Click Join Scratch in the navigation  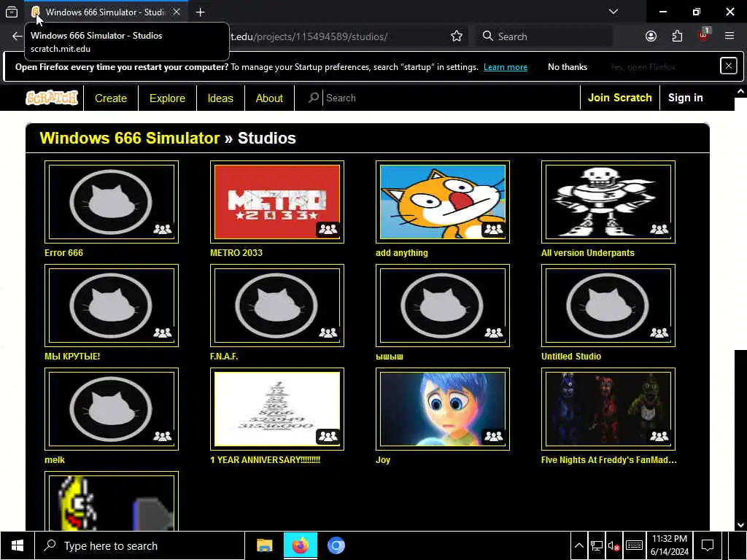click(619, 98)
